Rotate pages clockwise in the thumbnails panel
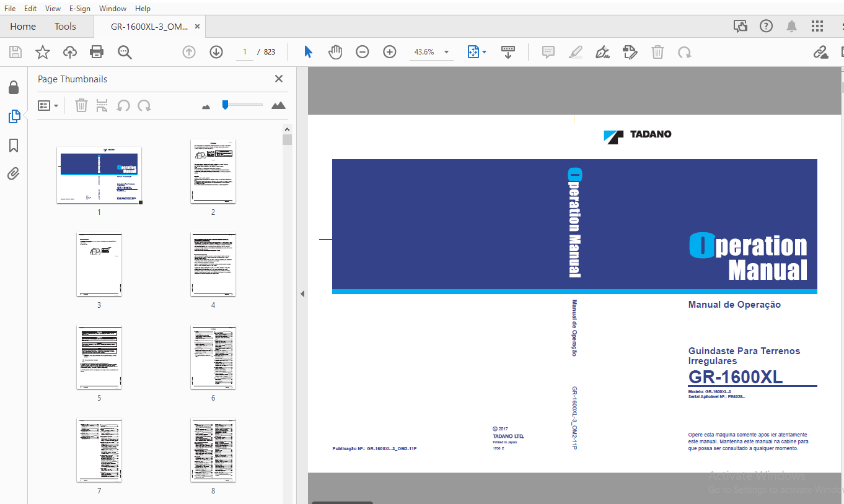Viewport: 844px width, 504px height. click(144, 106)
